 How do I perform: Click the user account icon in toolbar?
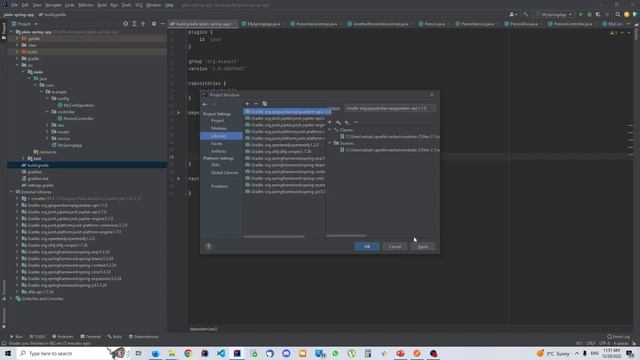coord(513,14)
